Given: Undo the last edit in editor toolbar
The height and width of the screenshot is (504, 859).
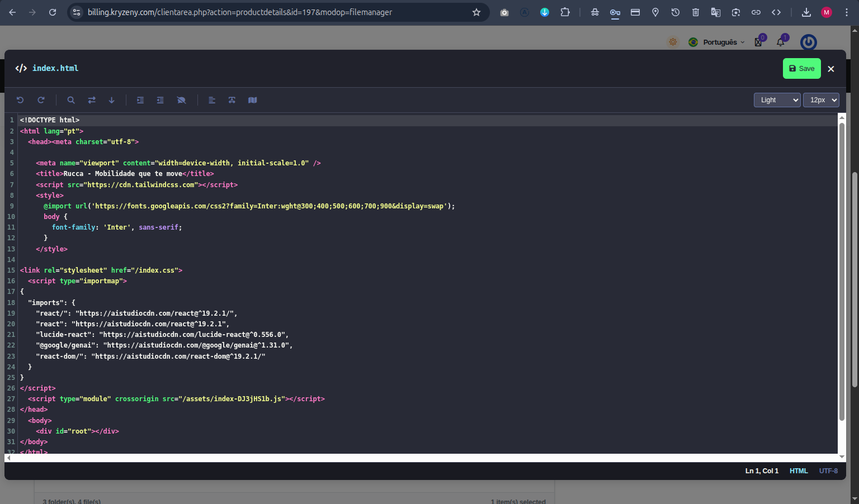Looking at the screenshot, I should (x=20, y=100).
